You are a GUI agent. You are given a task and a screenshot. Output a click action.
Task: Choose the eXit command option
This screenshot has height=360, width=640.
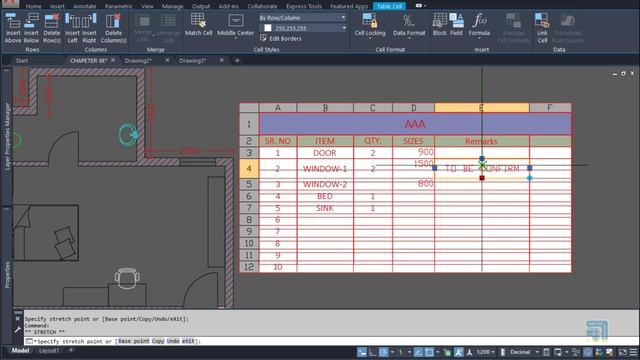coord(188,341)
